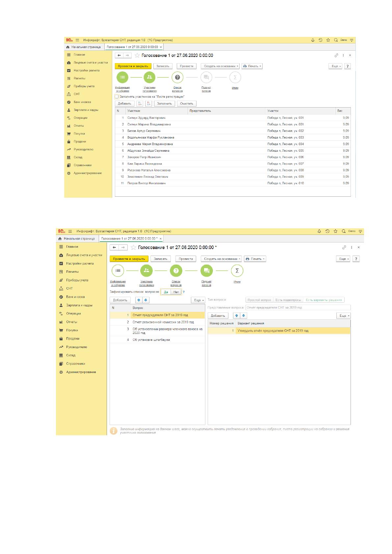Click 'Заполнить' participants button

(164, 103)
